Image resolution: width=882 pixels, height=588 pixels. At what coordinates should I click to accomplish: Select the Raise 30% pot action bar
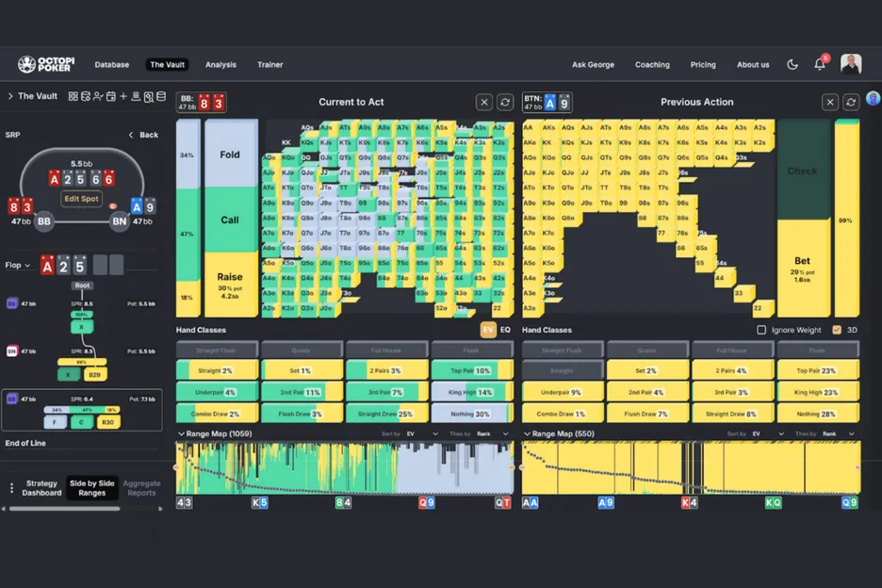(x=230, y=284)
